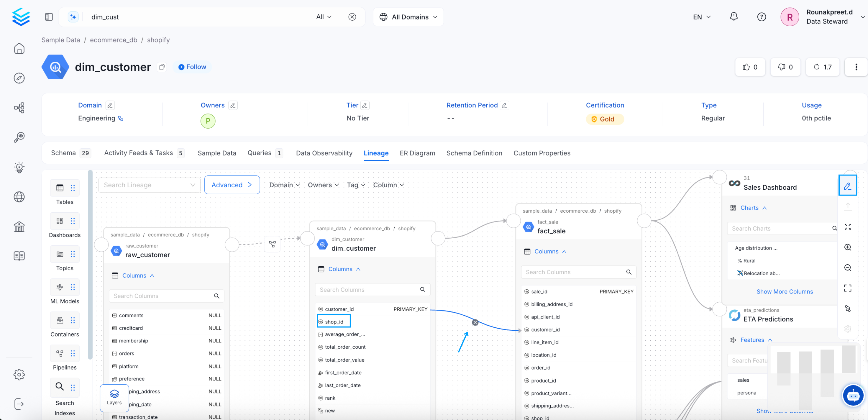Screen dimensions: 868x420
Task: Click the Advanced lineage search button
Action: (232, 185)
